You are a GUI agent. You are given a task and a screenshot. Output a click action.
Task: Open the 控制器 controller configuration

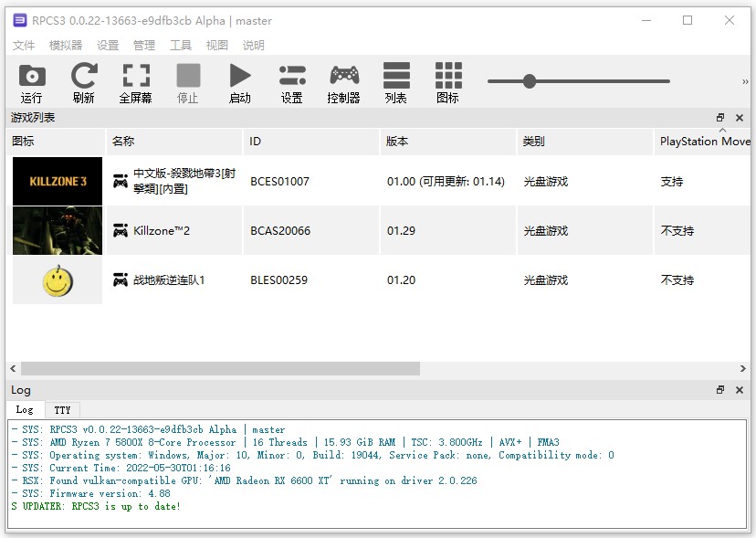(x=344, y=83)
